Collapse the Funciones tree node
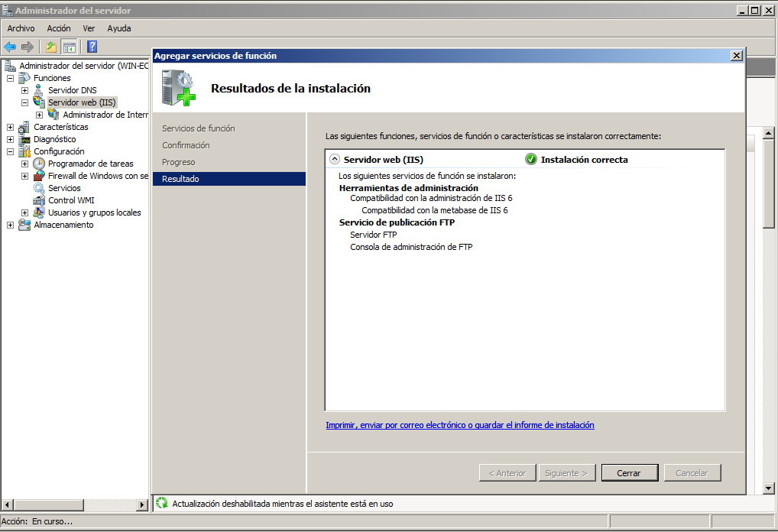Viewport: 778px width, 532px height. pyautogui.click(x=10, y=78)
